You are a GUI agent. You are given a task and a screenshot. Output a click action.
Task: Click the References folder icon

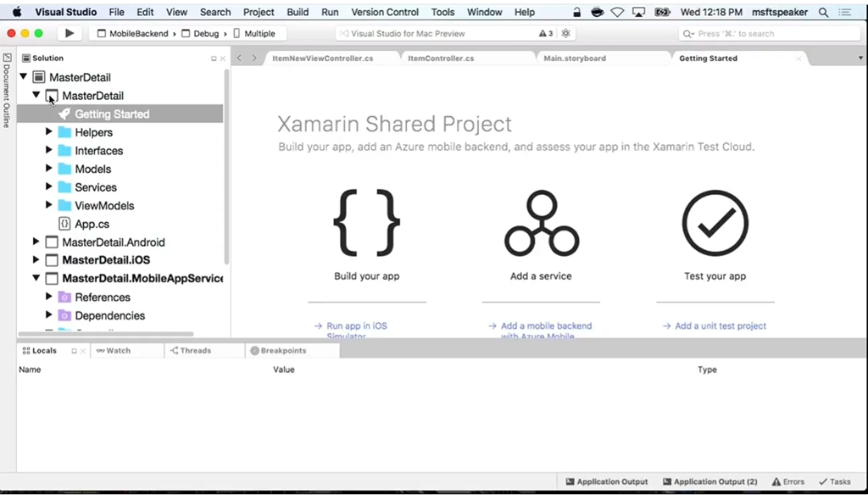click(x=64, y=298)
